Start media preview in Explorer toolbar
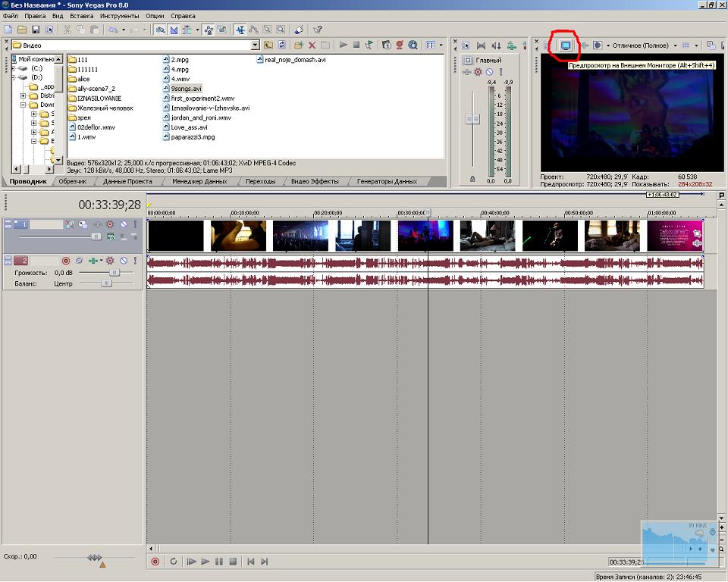The image size is (728, 582). (x=343, y=45)
